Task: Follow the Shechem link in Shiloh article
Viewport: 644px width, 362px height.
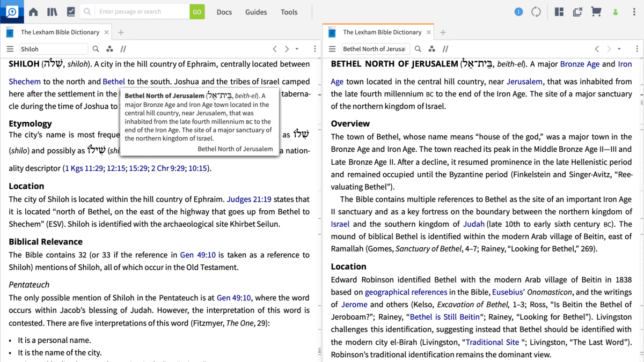Action: [x=25, y=82]
